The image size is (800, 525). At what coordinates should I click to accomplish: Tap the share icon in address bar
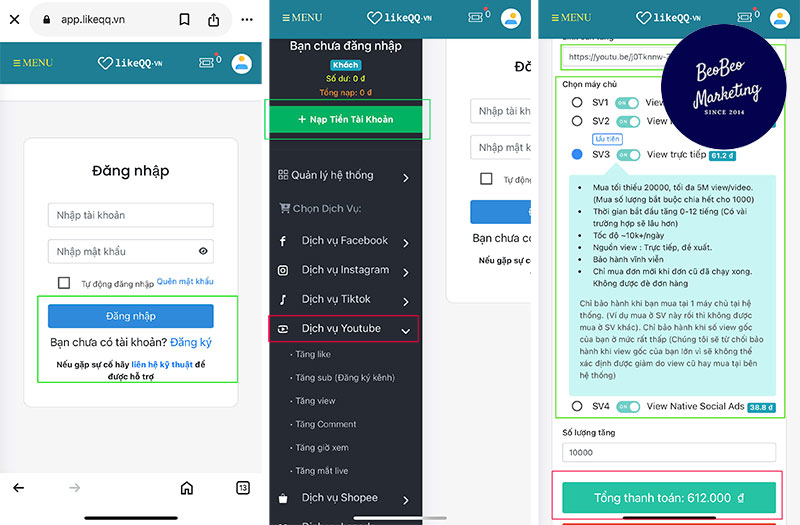coord(213,19)
